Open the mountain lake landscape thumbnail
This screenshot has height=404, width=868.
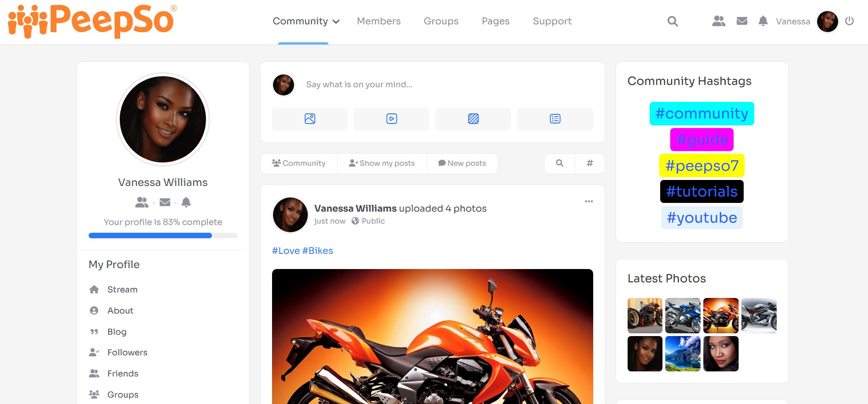coord(683,353)
